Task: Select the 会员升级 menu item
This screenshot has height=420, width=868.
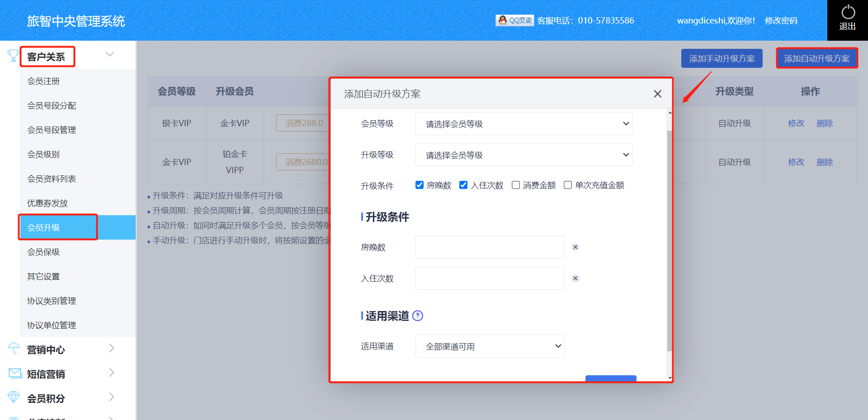Action: coord(78,227)
